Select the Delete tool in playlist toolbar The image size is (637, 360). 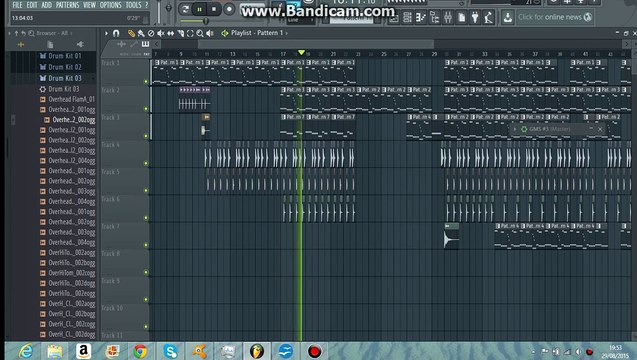point(151,33)
